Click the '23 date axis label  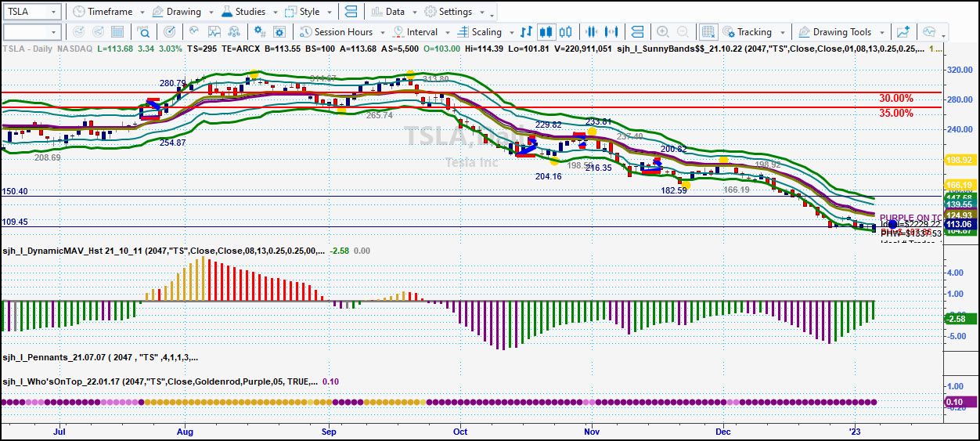pos(855,431)
